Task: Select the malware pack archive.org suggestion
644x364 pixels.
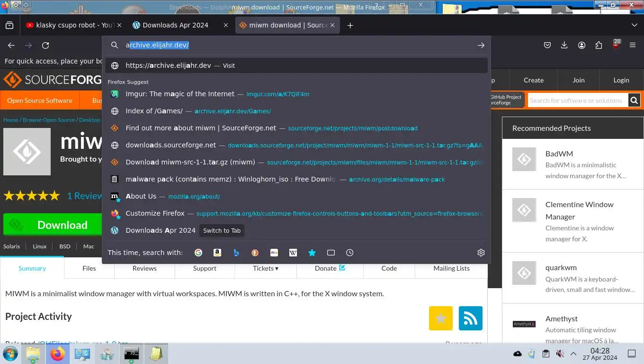Action: click(x=296, y=179)
